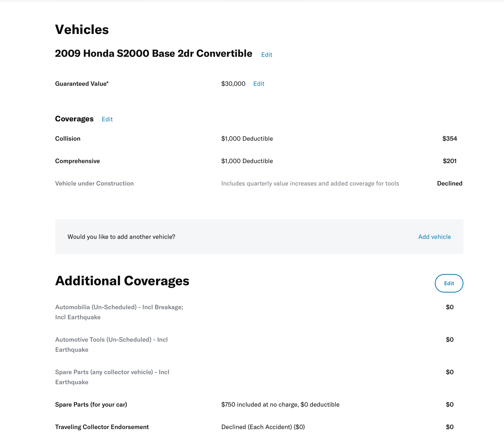
Task: Click the rounded Edit button for Additional Coverages
Action: 449,283
